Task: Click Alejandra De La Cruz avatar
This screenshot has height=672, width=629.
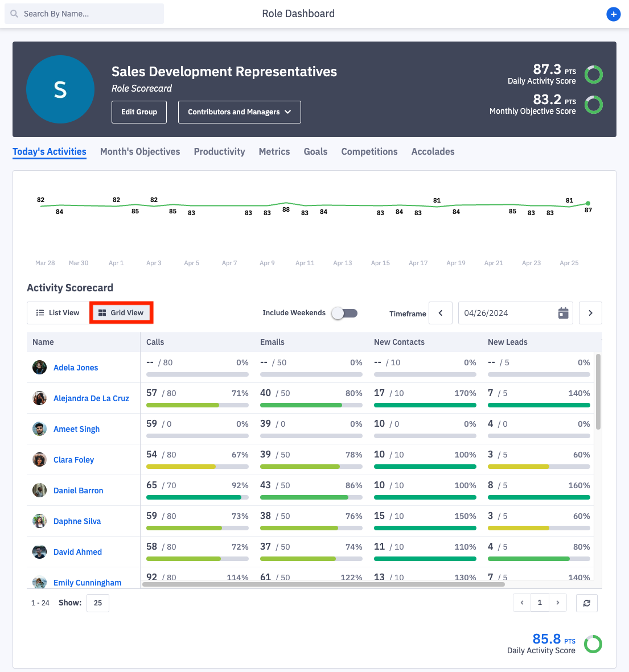Action: click(39, 398)
